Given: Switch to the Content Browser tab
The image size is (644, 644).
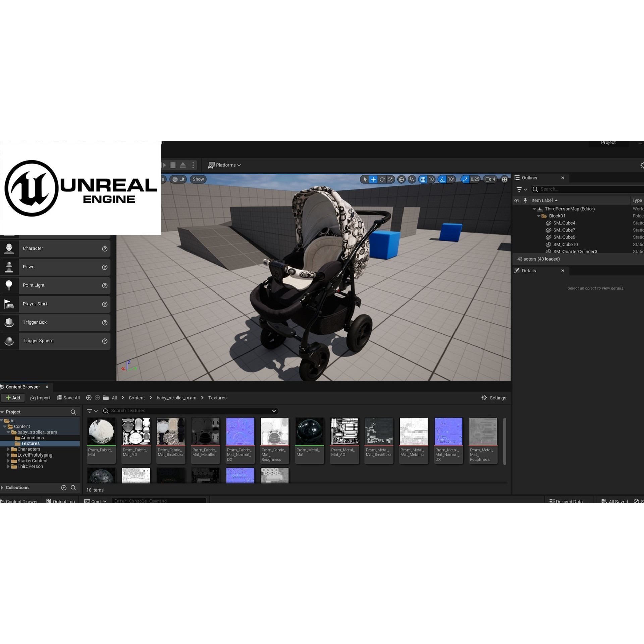Looking at the screenshot, I should click(x=22, y=387).
